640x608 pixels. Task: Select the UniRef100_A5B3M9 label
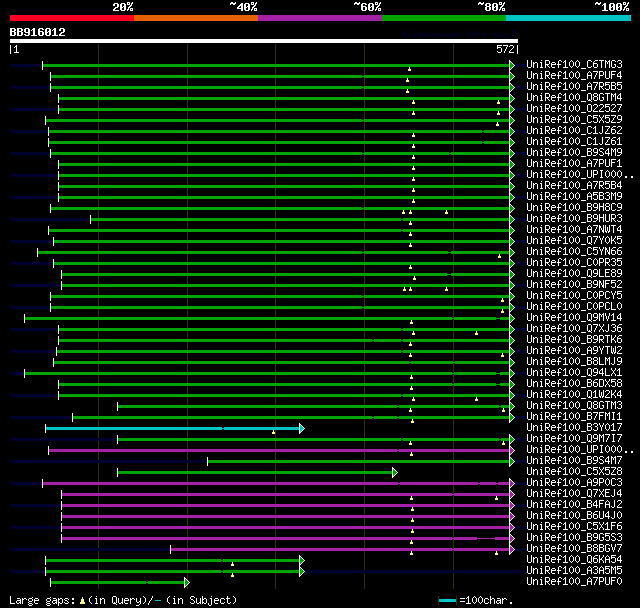tap(574, 197)
